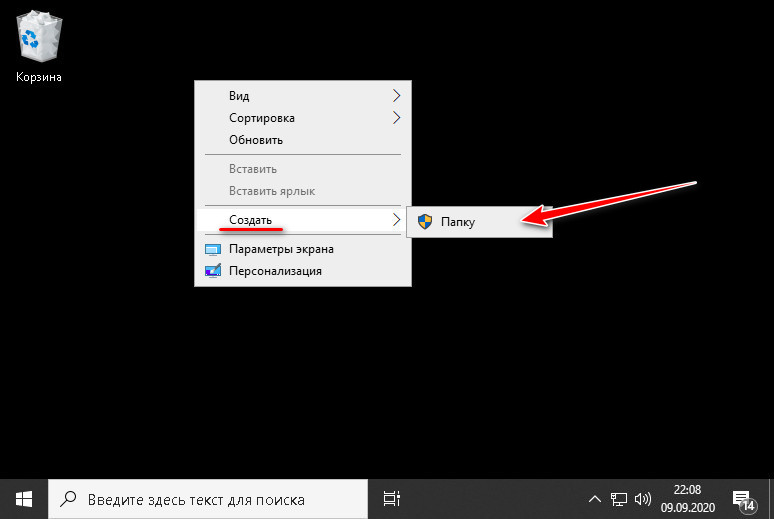Viewport: 774px width, 519px height.
Task: Click the Персонализация icon in context menu
Action: pos(213,271)
